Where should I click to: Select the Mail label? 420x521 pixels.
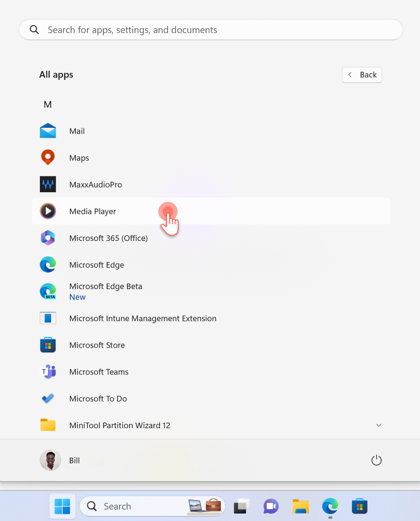pos(77,131)
